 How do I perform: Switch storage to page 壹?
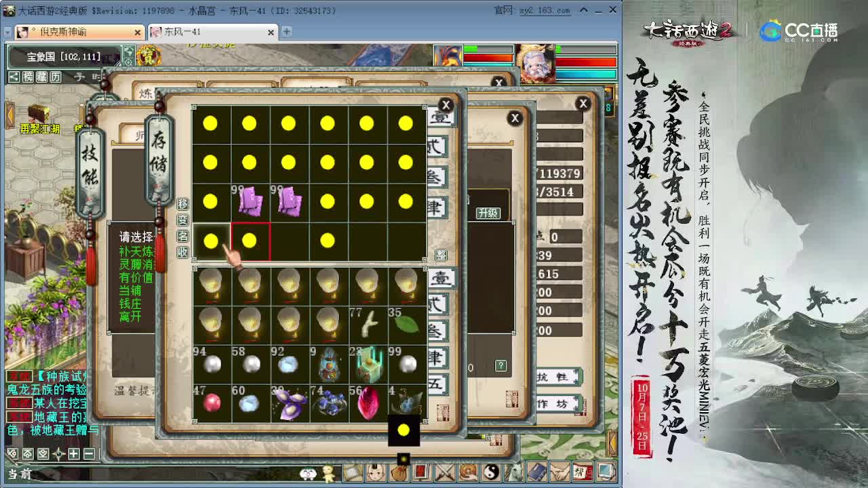(x=439, y=116)
